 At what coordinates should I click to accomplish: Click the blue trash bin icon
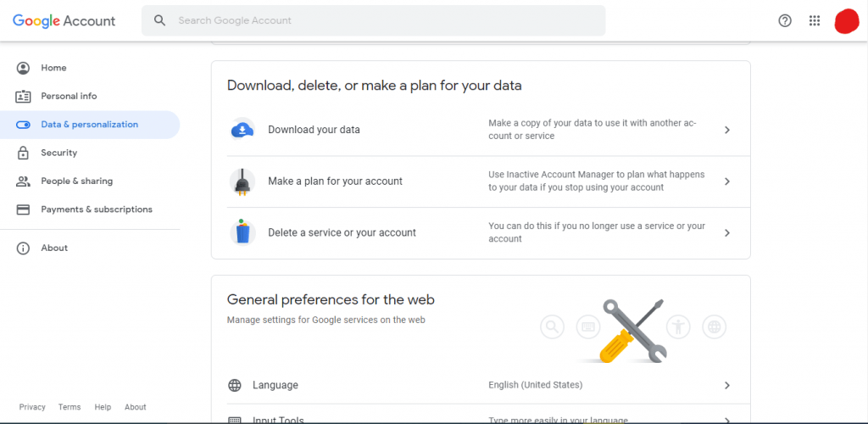[242, 232]
